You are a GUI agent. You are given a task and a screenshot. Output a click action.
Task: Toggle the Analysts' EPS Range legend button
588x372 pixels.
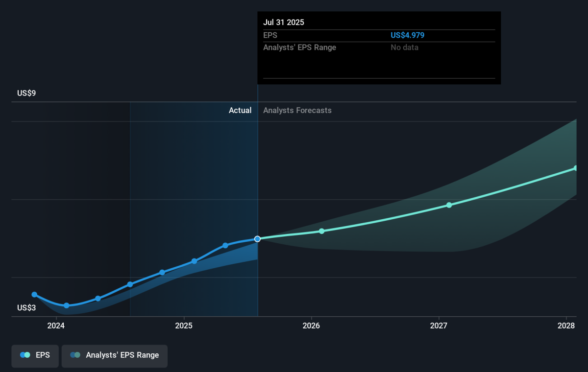pyautogui.click(x=114, y=355)
